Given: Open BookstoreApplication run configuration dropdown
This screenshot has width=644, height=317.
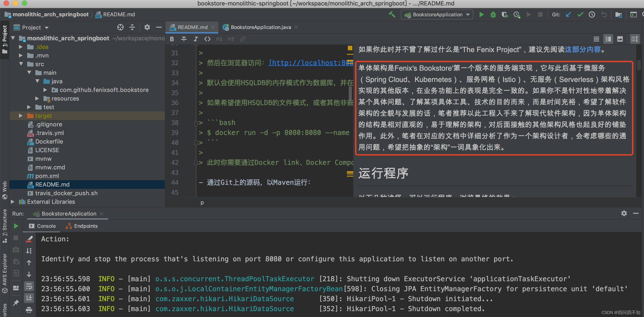Looking at the screenshot, I should pos(437,14).
